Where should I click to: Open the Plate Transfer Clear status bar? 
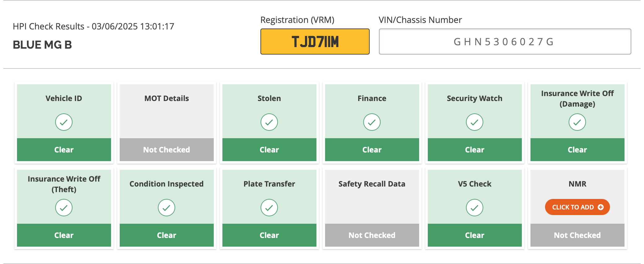click(269, 235)
